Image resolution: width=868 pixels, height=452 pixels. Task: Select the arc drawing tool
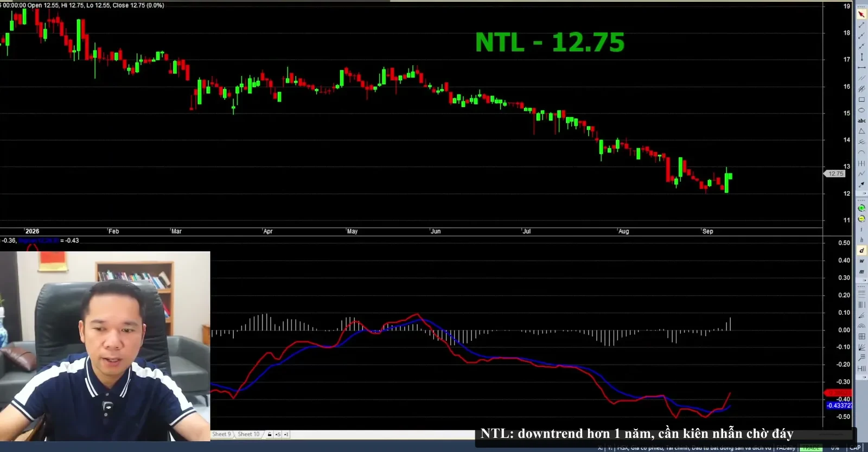861,152
